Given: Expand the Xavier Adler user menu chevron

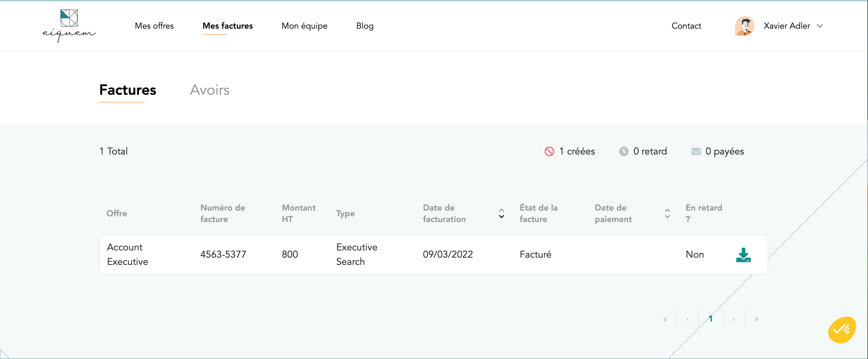Looking at the screenshot, I should point(820,26).
